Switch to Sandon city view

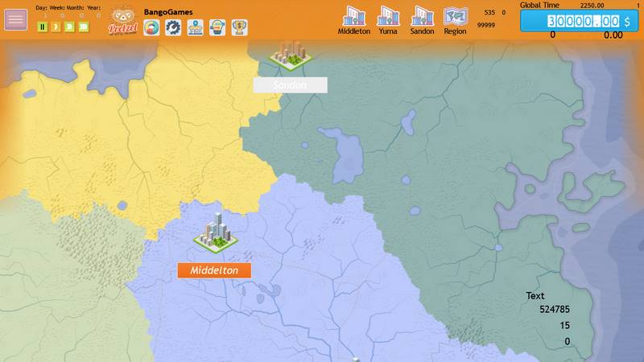tap(422, 20)
